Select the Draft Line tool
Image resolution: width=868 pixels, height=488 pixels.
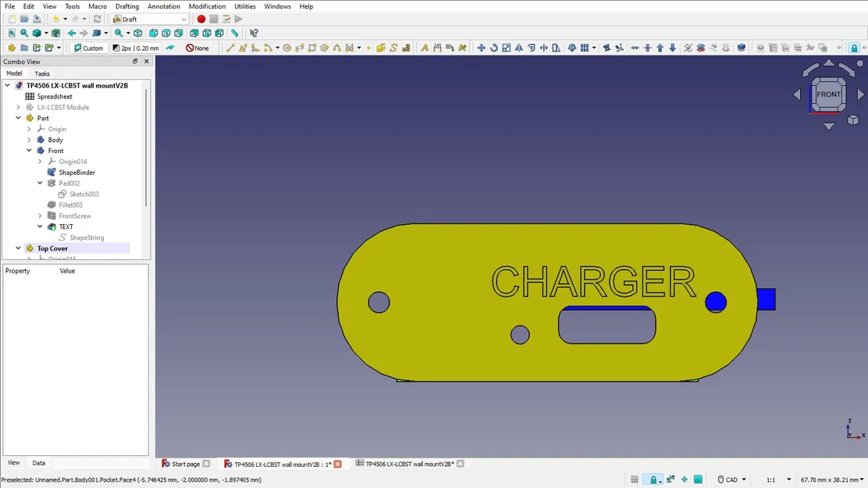click(x=230, y=48)
